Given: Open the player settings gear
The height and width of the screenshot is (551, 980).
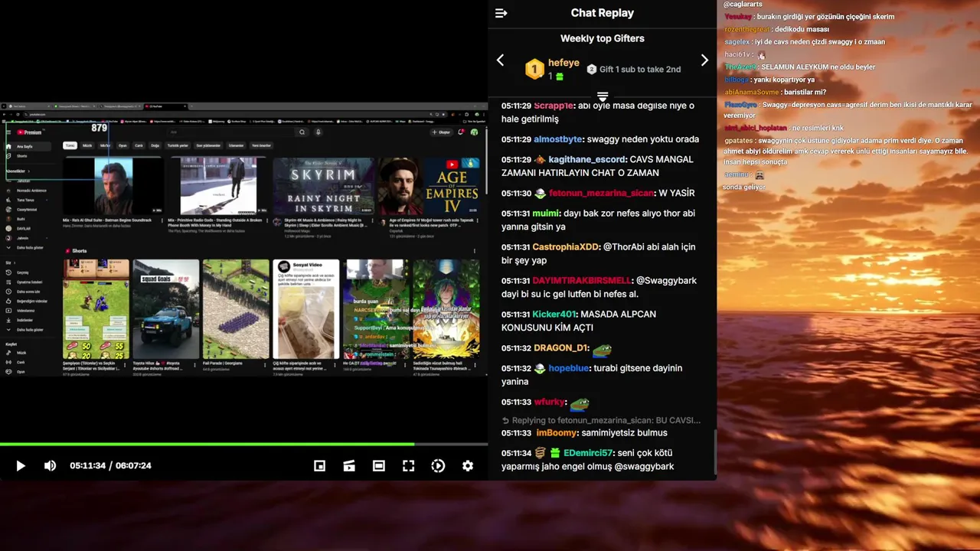Looking at the screenshot, I should tap(468, 465).
